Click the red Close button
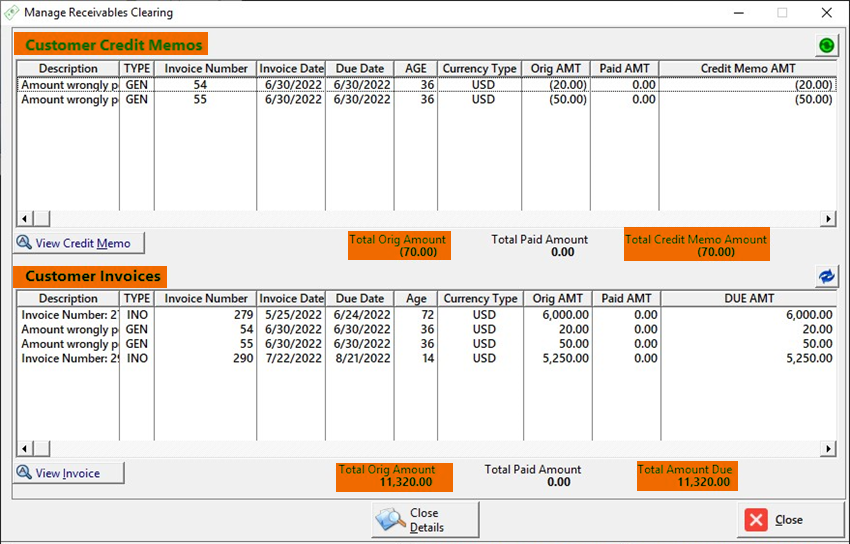 tap(790, 520)
